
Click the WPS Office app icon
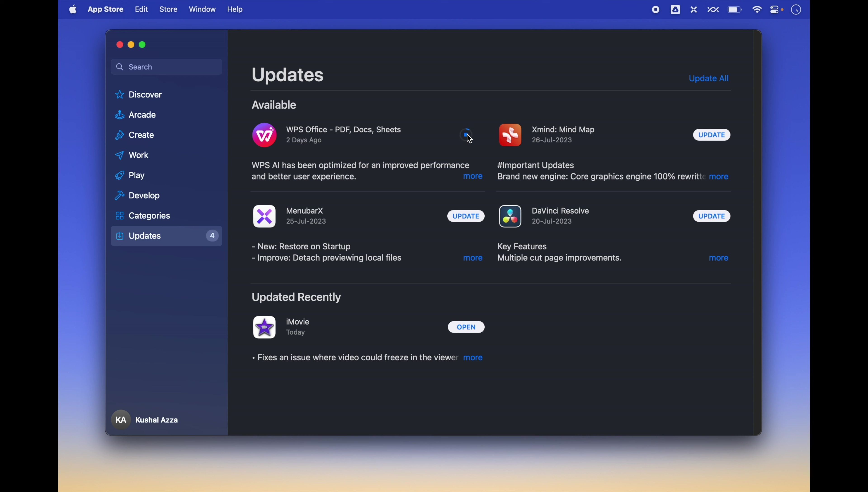264,135
